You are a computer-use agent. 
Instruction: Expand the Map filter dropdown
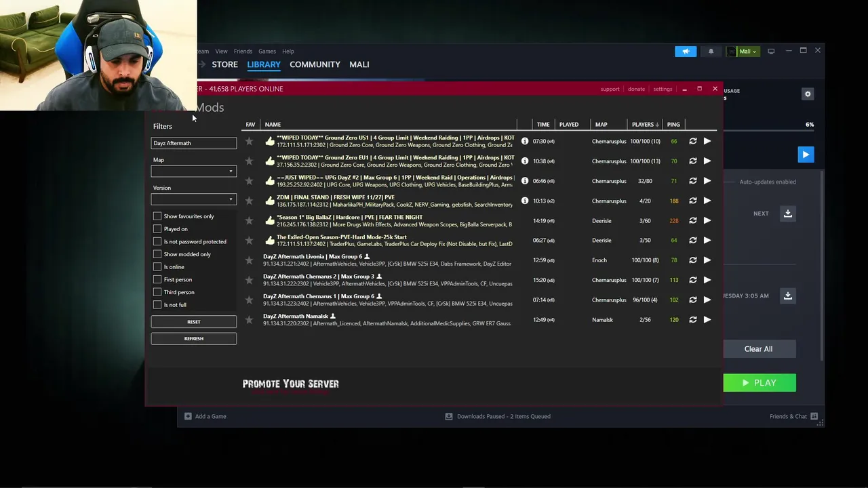pyautogui.click(x=193, y=171)
